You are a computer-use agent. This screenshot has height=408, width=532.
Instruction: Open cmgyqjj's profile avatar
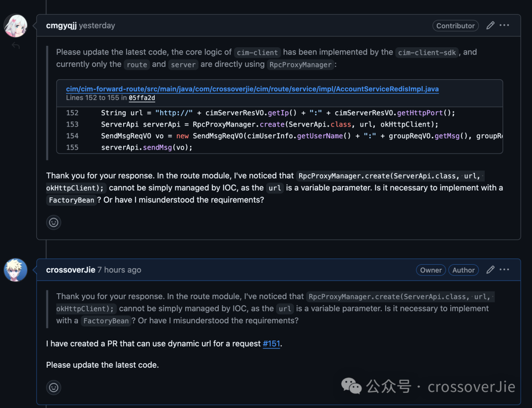16,26
